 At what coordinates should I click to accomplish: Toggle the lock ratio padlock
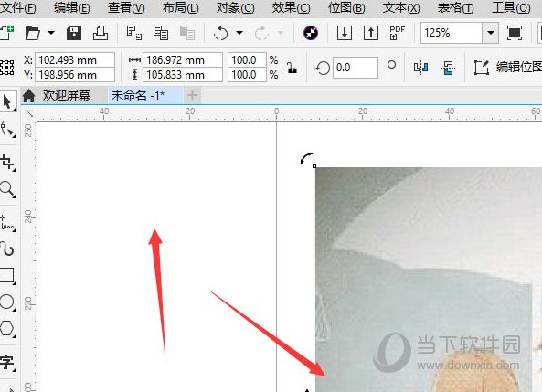pos(292,68)
